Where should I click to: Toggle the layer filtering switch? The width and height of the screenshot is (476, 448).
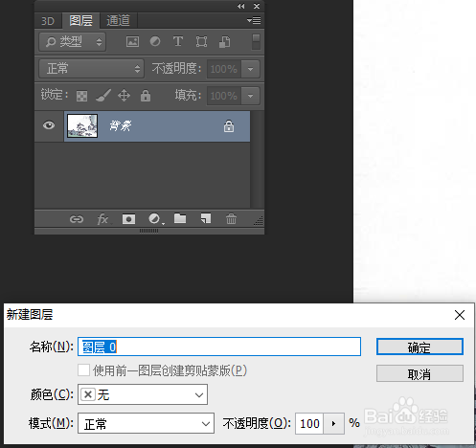point(256,42)
